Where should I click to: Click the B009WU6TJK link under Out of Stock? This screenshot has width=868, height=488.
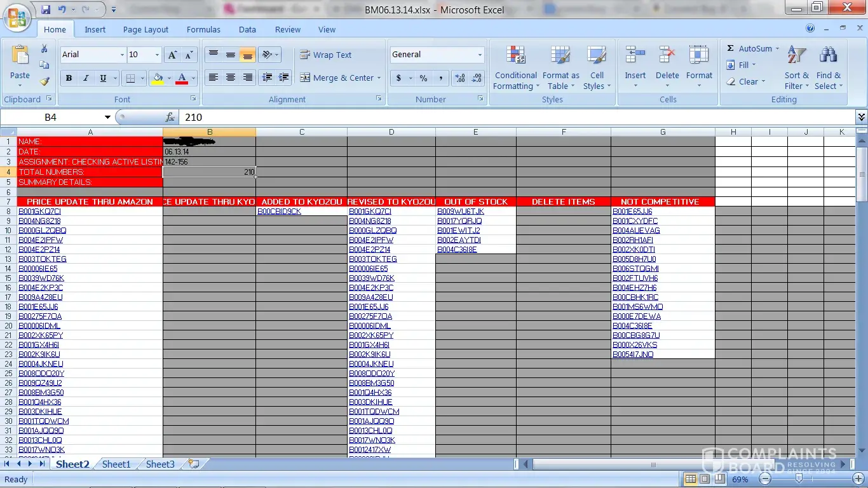tap(460, 212)
